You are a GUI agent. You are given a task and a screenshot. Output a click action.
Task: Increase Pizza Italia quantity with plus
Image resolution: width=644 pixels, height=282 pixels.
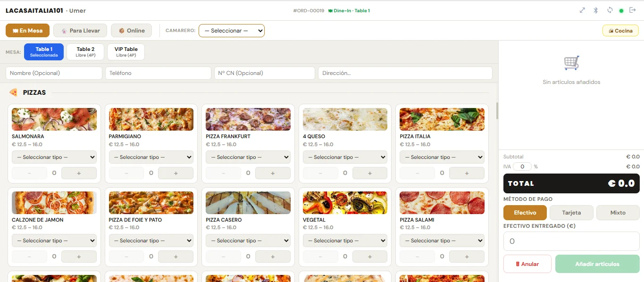point(467,173)
